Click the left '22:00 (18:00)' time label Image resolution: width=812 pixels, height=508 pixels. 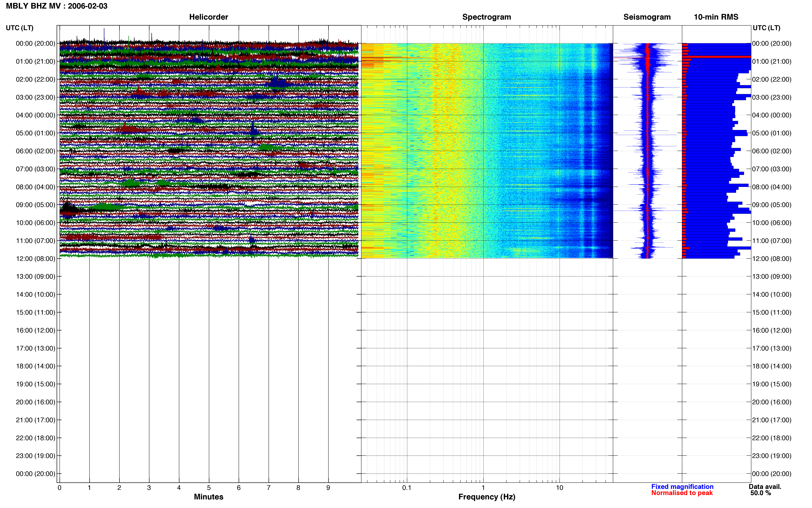point(36,438)
